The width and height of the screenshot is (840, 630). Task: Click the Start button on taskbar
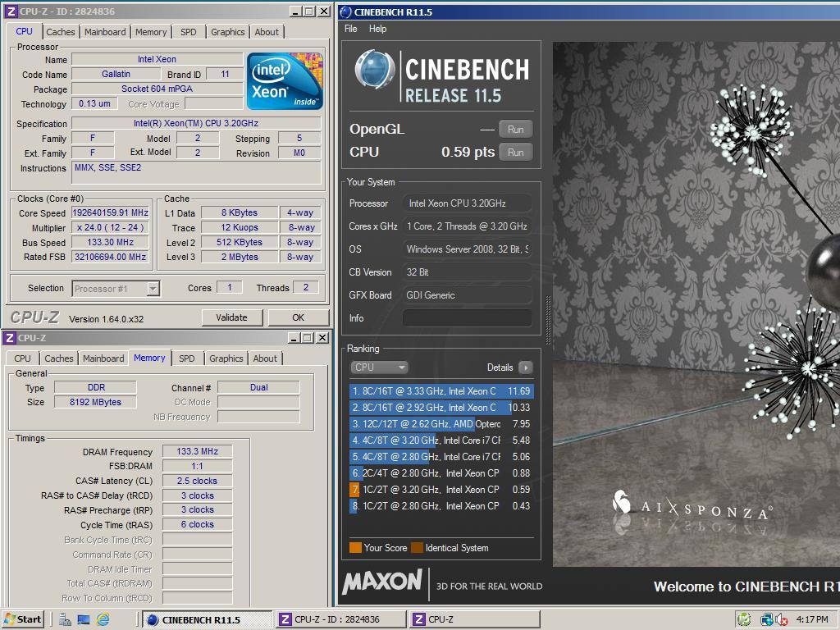click(23, 619)
